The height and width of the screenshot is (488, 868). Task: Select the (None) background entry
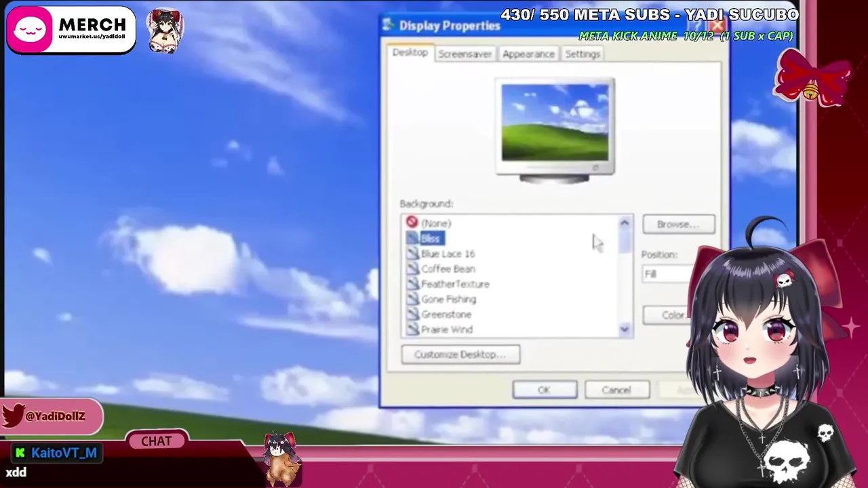[436, 223]
